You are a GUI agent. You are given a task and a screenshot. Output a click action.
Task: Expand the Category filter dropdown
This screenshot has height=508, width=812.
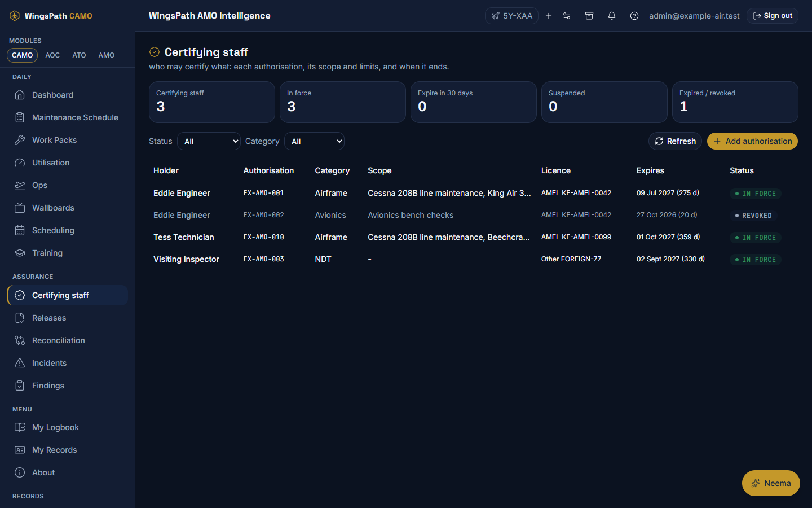(314, 141)
